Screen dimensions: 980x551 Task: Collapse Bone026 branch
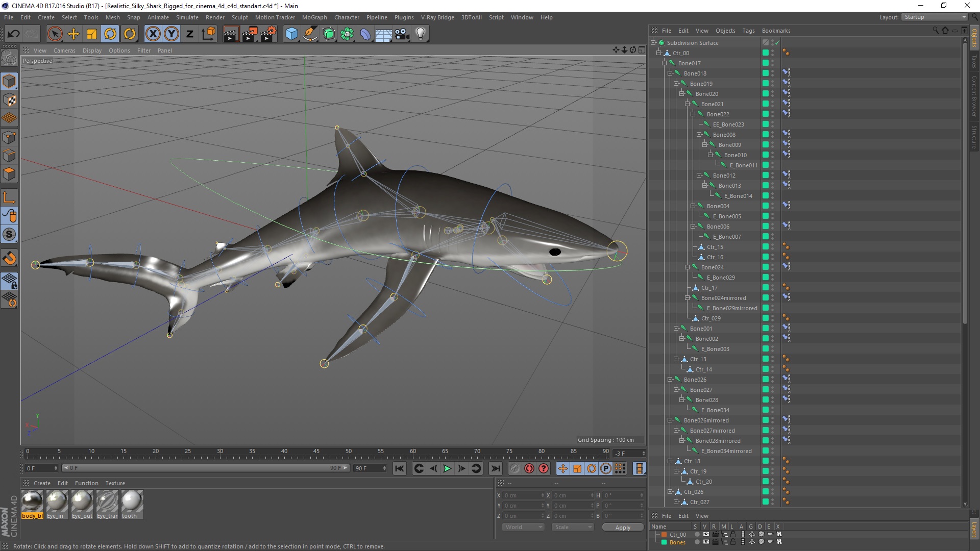coord(670,379)
